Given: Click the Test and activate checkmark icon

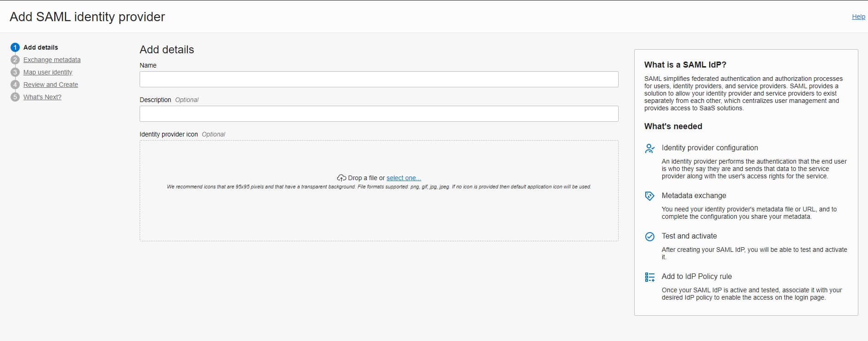Looking at the screenshot, I should tap(650, 237).
